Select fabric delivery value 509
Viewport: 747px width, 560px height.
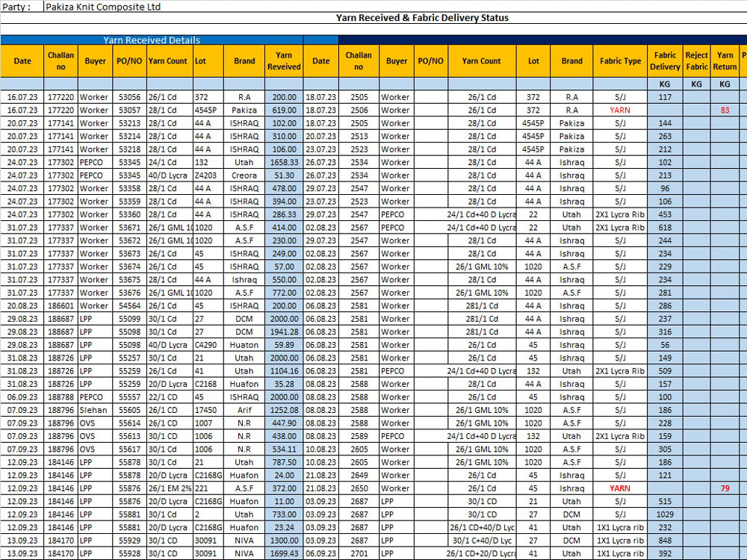click(665, 371)
